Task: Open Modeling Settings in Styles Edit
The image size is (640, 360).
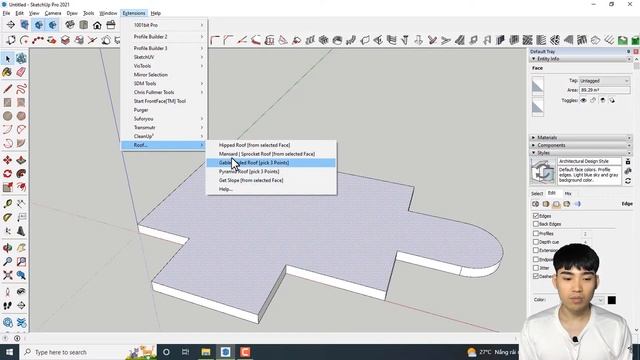Action: (x=577, y=204)
